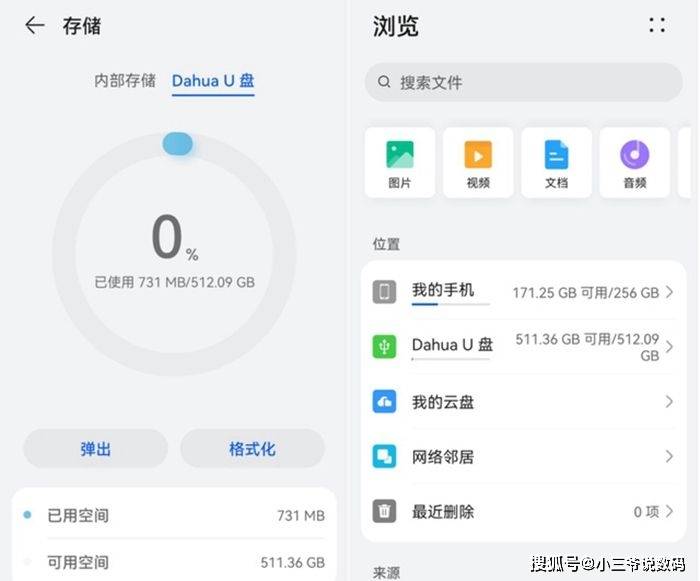Tap the 网络邻居 label
700x581 pixels.
click(x=443, y=456)
